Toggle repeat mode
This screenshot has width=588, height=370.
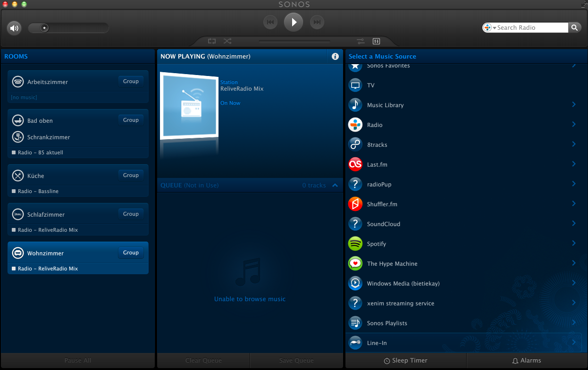[x=212, y=41]
